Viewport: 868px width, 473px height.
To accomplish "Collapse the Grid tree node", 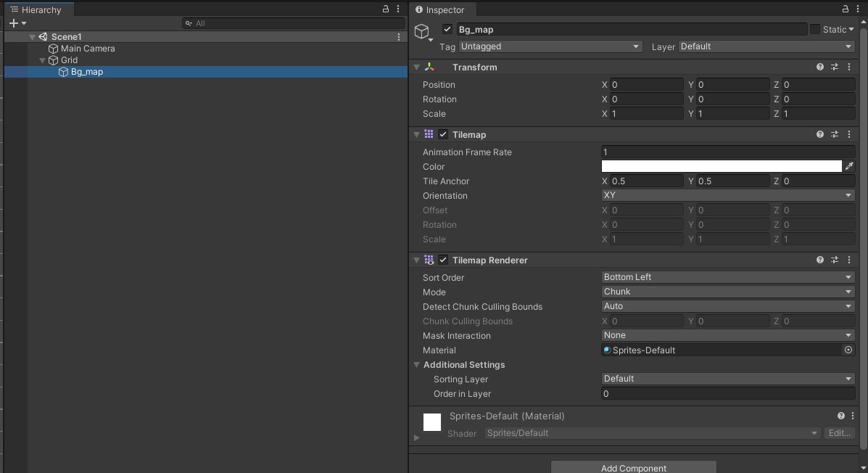I will point(43,60).
